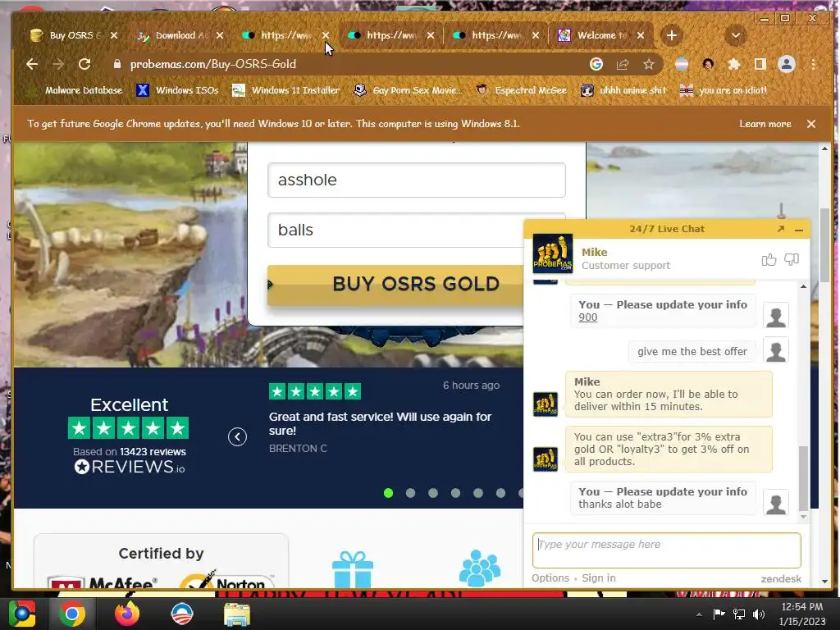The image size is (840, 630).
Task: Reload the page with the refresh icon
Action: [x=84, y=64]
